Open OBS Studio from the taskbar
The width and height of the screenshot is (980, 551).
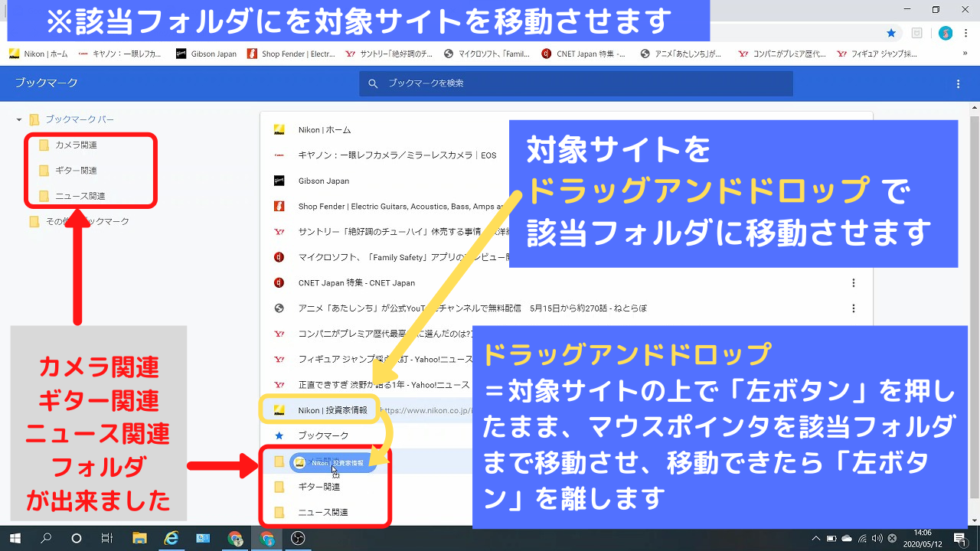(298, 538)
